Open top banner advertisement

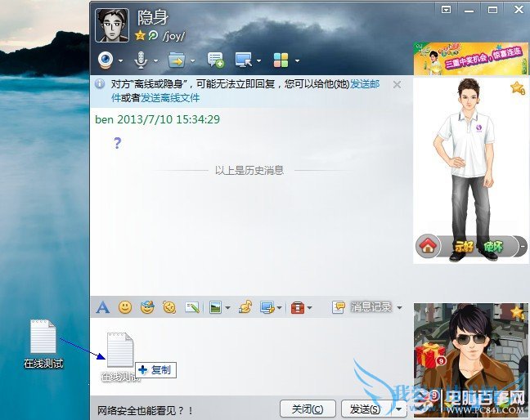470,59
